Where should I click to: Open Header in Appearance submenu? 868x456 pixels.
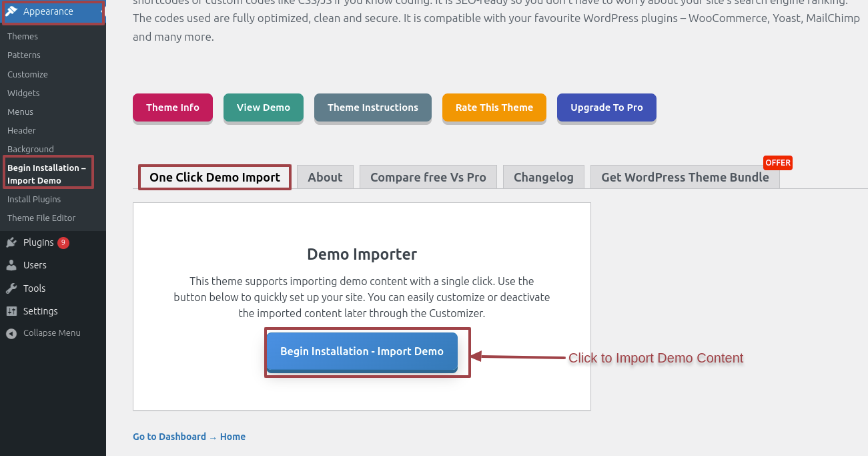pyautogui.click(x=21, y=130)
